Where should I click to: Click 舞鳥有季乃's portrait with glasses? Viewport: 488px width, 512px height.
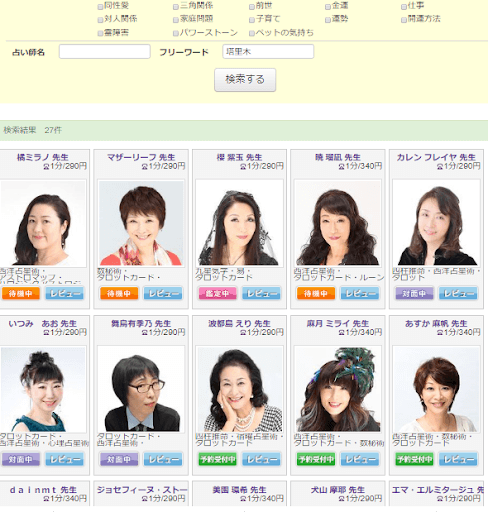141,389
